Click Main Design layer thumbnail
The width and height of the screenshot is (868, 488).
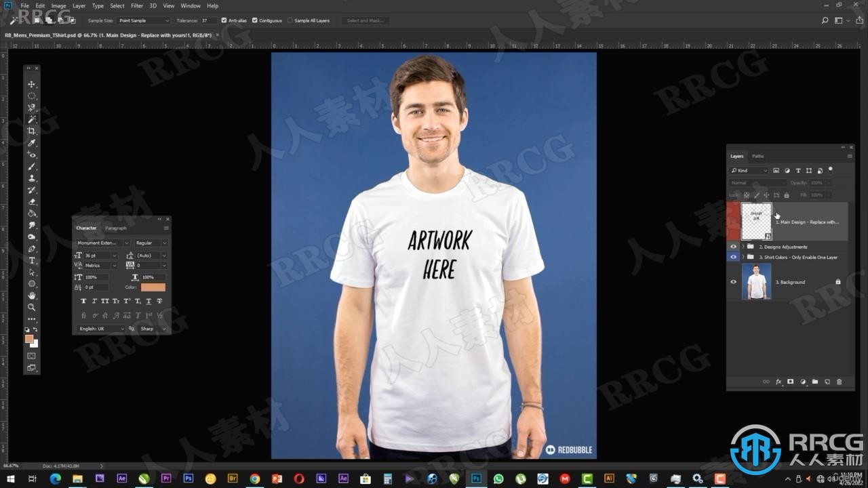point(757,222)
